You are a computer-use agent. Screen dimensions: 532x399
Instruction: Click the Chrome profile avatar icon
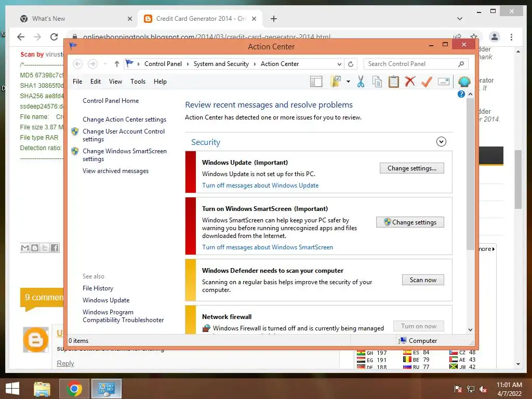495,37
